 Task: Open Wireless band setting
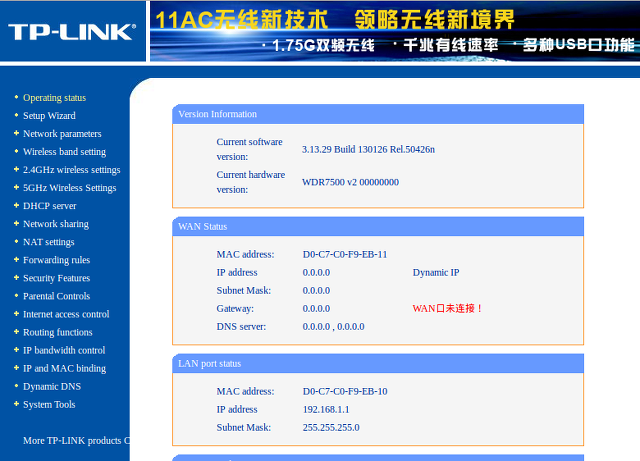coord(64,151)
